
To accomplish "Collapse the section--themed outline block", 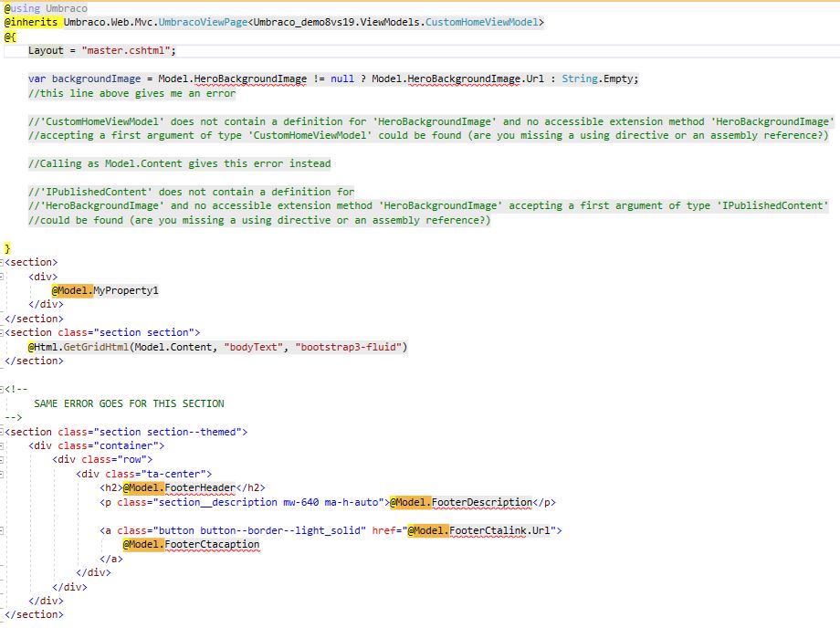I will [x=3, y=432].
